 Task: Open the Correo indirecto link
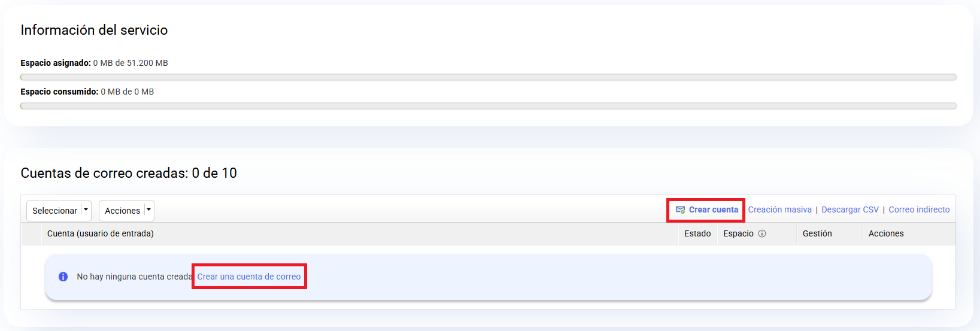[x=919, y=209]
